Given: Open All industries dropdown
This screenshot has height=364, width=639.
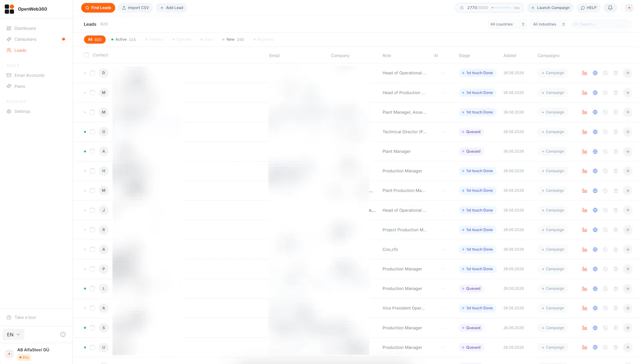Looking at the screenshot, I should click(549, 24).
